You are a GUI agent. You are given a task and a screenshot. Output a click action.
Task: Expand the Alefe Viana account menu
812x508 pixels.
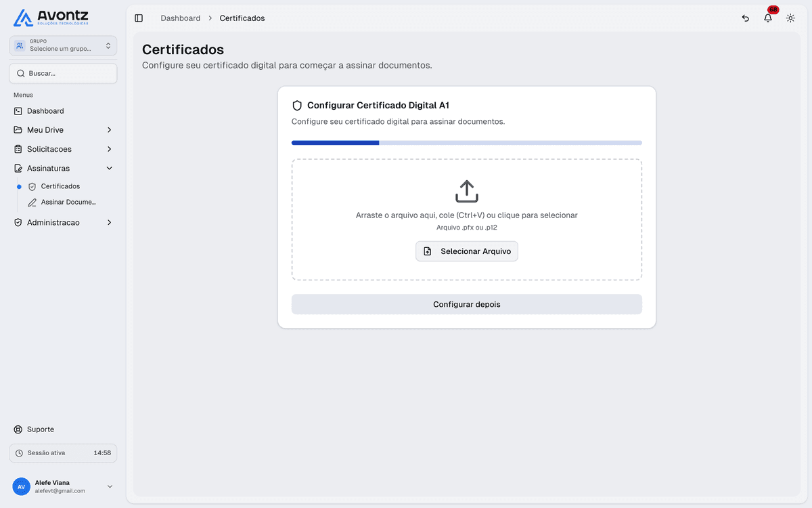point(109,486)
